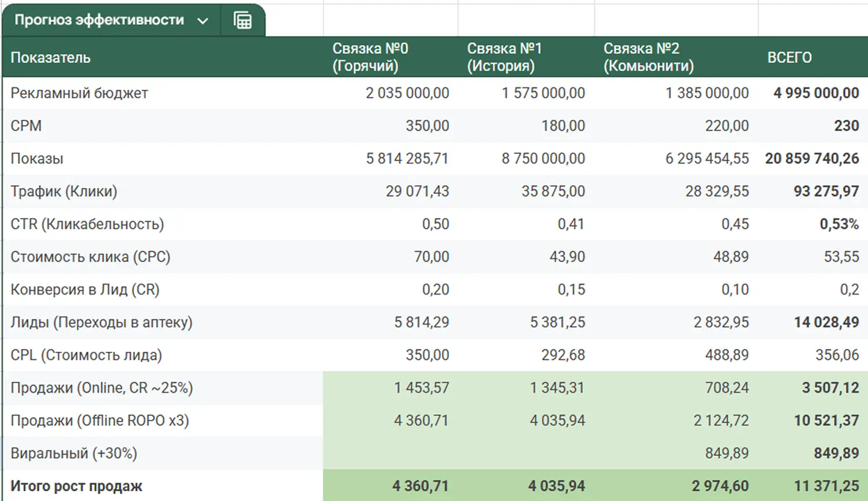This screenshot has height=501, width=868.
Task: Click the Связка №2 (Комьюнити) header cell
Action: 648,57
